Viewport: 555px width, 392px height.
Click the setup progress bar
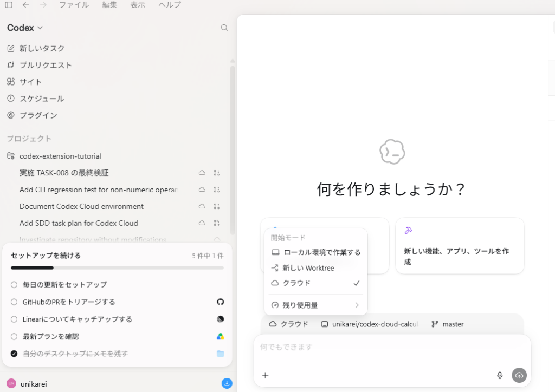pos(117,268)
